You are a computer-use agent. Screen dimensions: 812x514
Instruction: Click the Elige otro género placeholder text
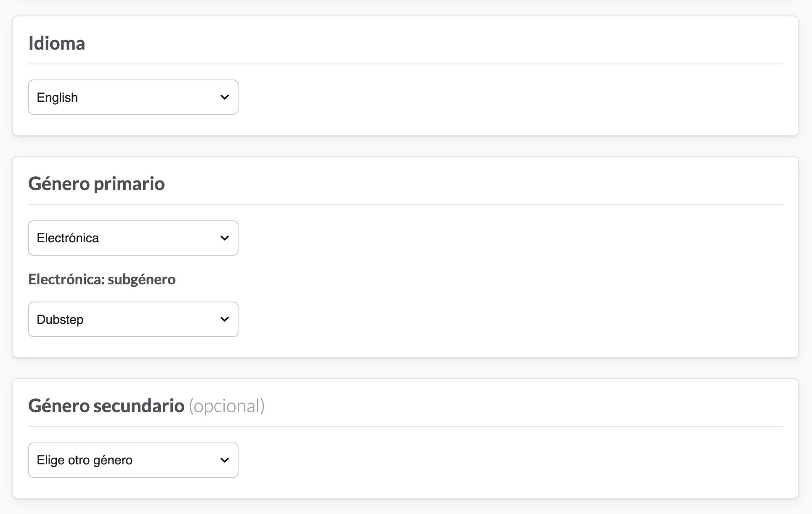pos(85,460)
